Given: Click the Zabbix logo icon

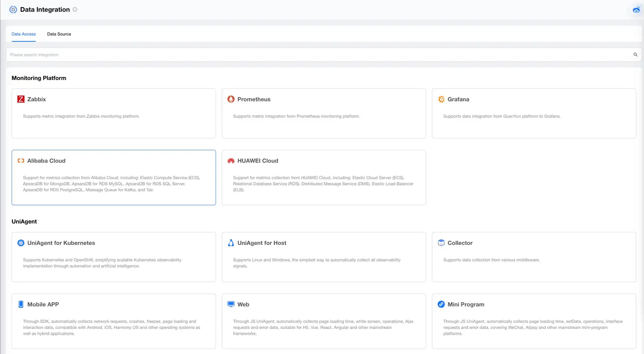Looking at the screenshot, I should (21, 99).
